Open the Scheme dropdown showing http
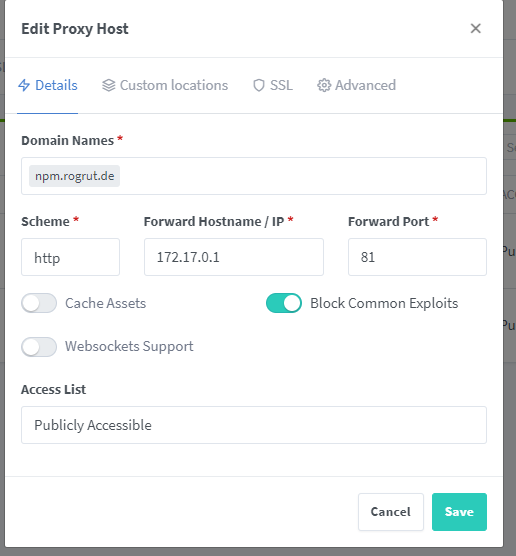Image resolution: width=516 pixels, height=556 pixels. (x=71, y=257)
